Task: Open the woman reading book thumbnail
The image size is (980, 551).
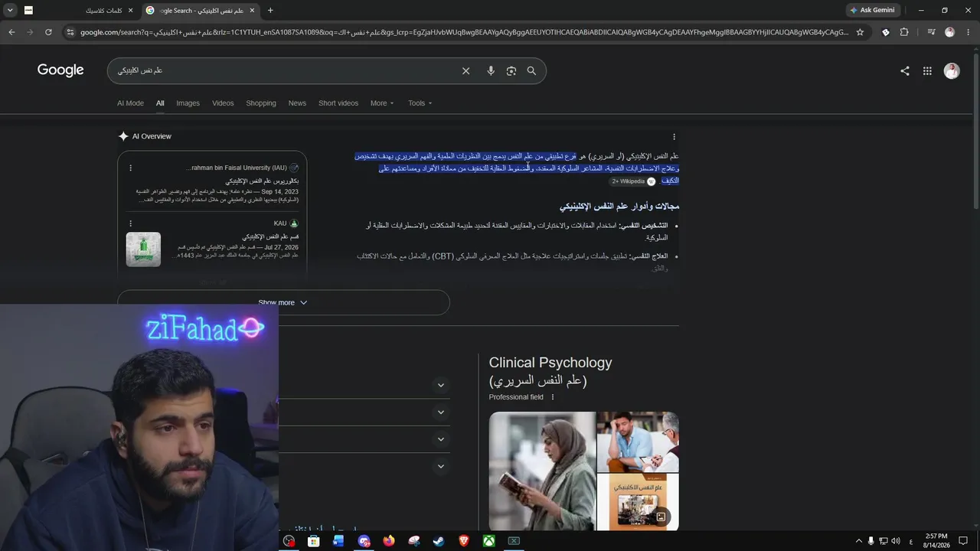Action: [542, 471]
